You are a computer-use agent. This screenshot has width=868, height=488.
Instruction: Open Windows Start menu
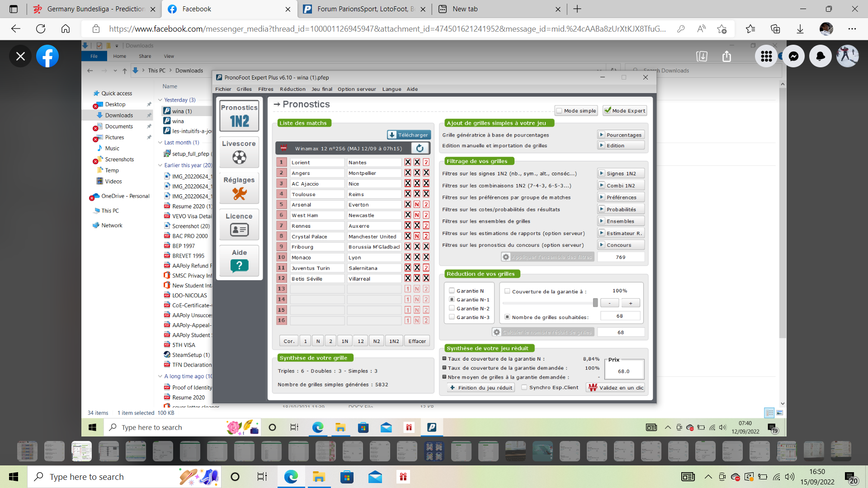pyautogui.click(x=14, y=477)
